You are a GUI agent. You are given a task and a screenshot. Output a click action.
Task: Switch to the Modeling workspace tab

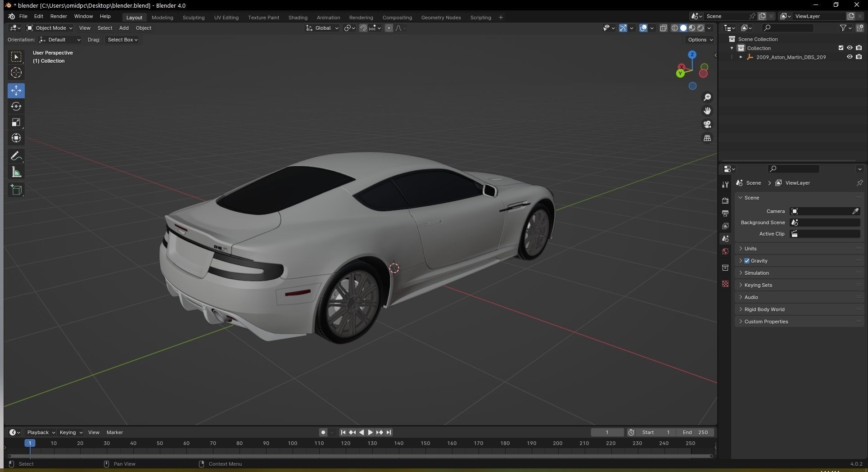click(x=162, y=18)
